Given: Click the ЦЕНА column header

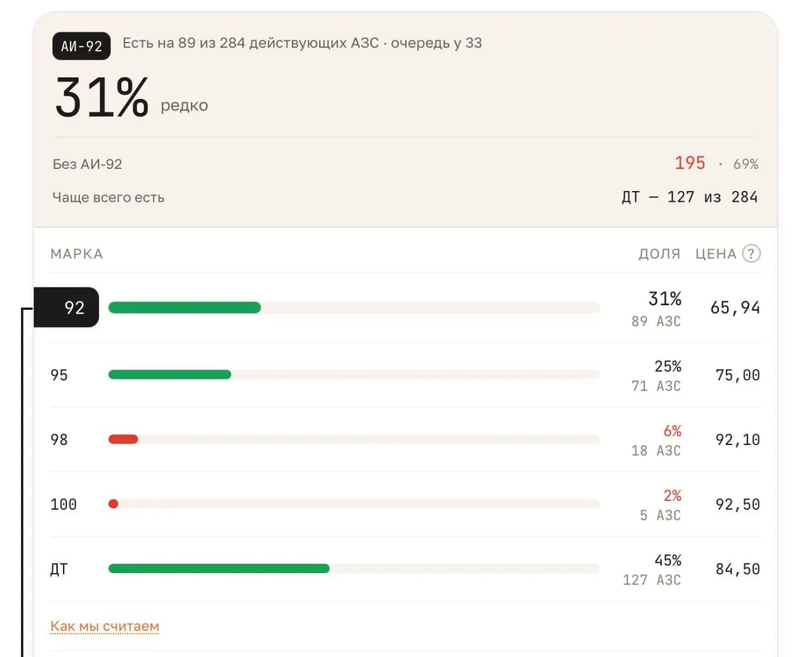Looking at the screenshot, I should 716,254.
